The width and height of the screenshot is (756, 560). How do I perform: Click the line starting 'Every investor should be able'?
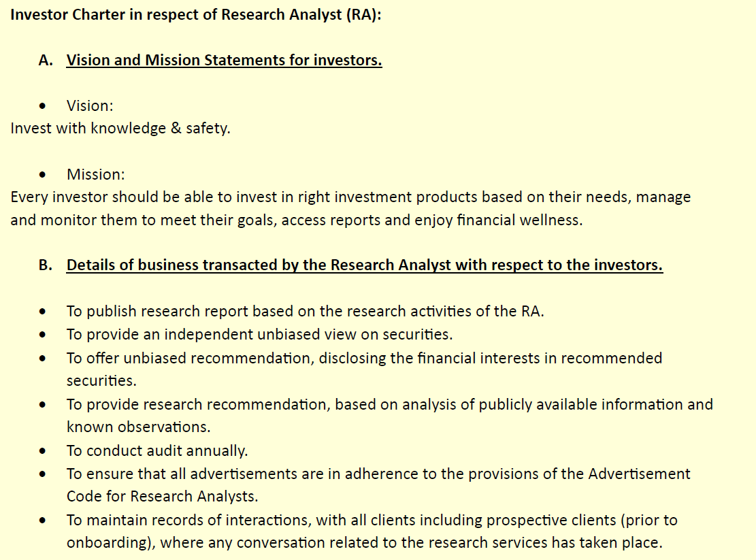click(x=350, y=197)
